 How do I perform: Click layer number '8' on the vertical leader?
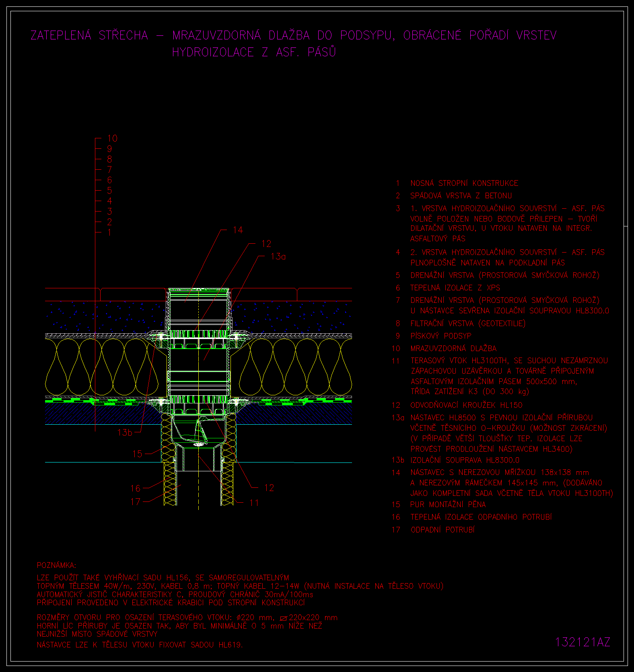[109, 159]
